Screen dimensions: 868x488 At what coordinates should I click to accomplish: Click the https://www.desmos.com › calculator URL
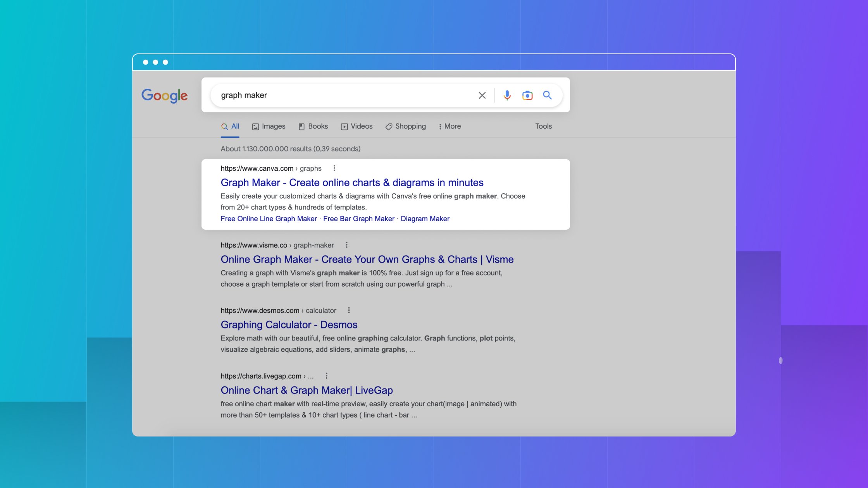coord(278,310)
